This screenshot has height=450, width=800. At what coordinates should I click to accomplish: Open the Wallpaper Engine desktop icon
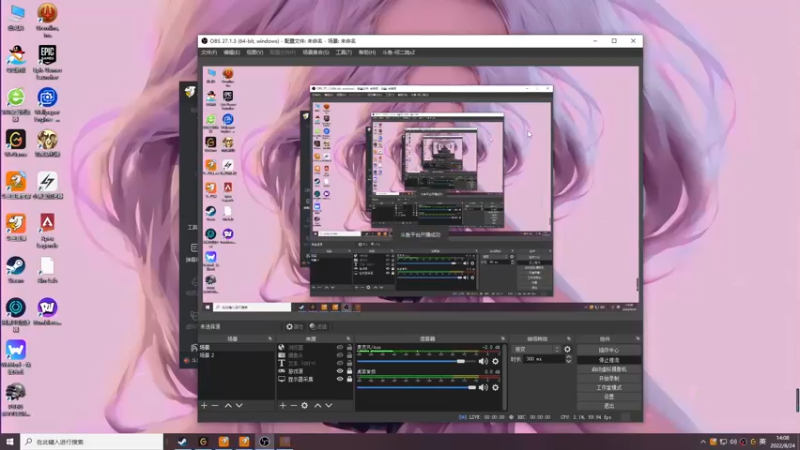47,104
